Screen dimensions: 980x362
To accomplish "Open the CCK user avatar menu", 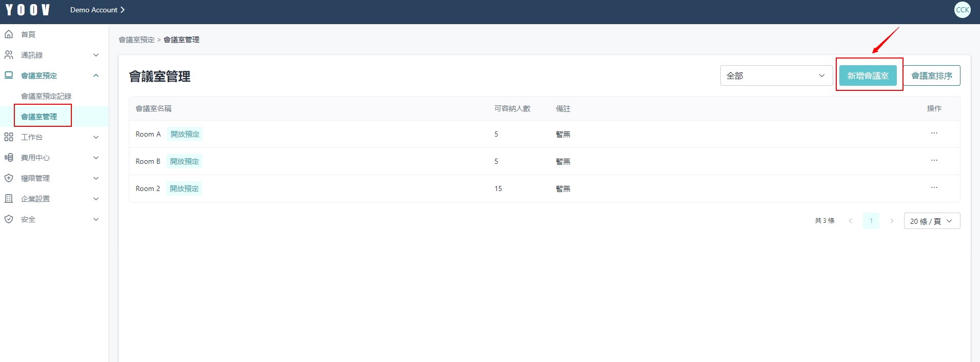I will click(x=962, y=10).
